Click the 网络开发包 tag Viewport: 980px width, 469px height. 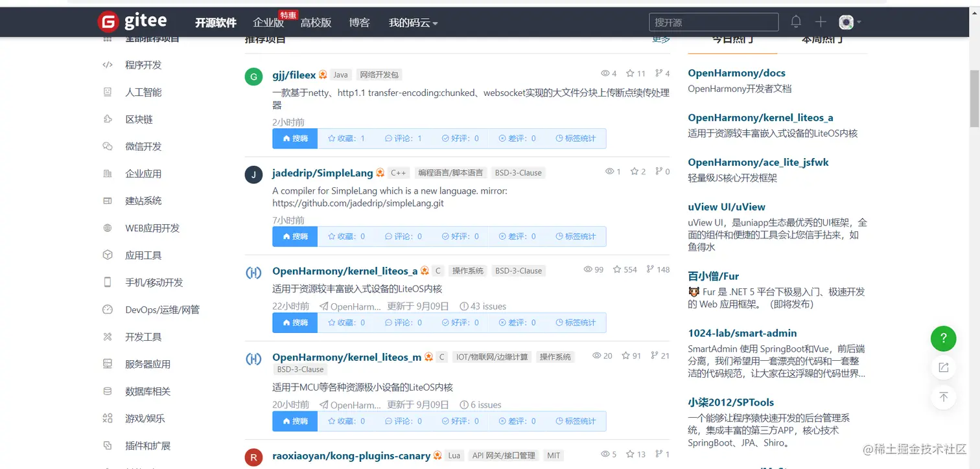click(x=380, y=75)
